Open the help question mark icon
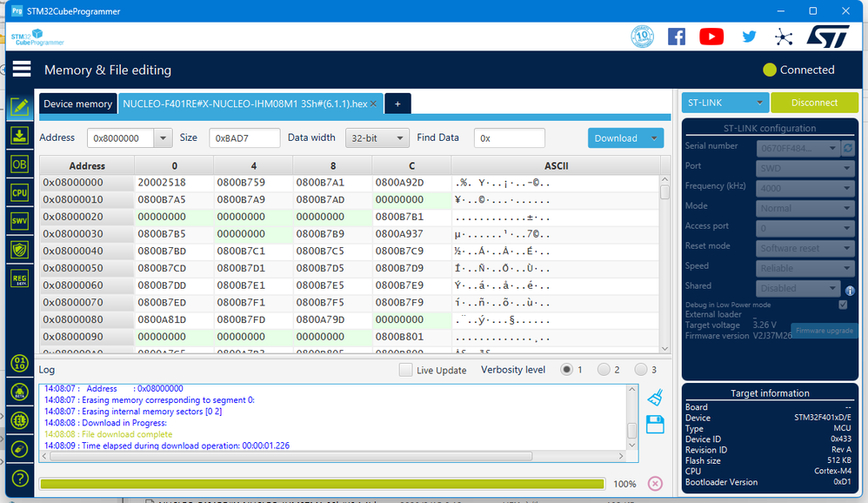Screen dimensions: 868x503 click(x=20, y=478)
